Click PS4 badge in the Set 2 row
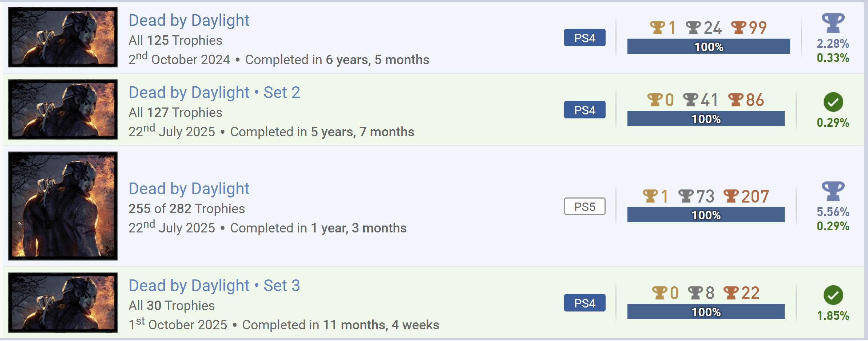The height and width of the screenshot is (341, 868). (x=584, y=110)
